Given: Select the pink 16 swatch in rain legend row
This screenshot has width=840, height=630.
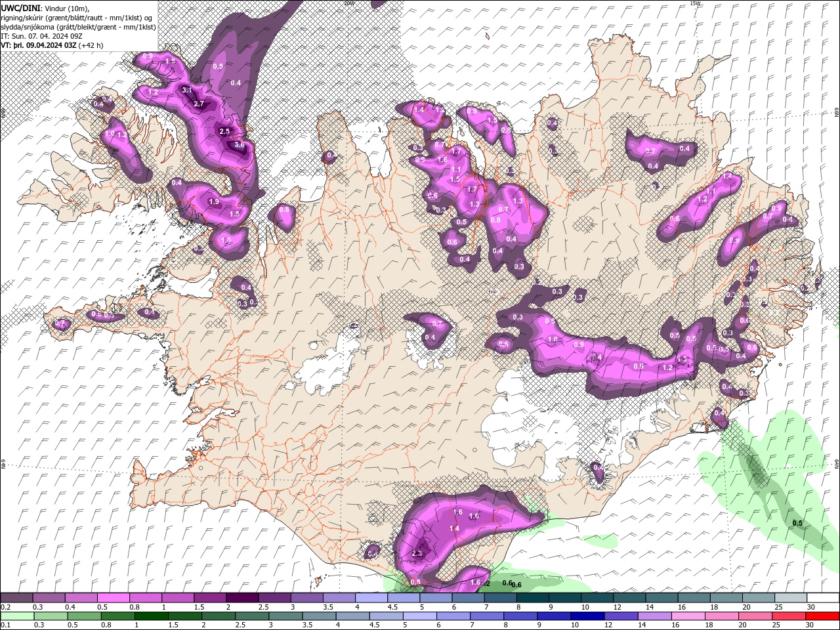Looking at the screenshot, I should (x=688, y=616).
